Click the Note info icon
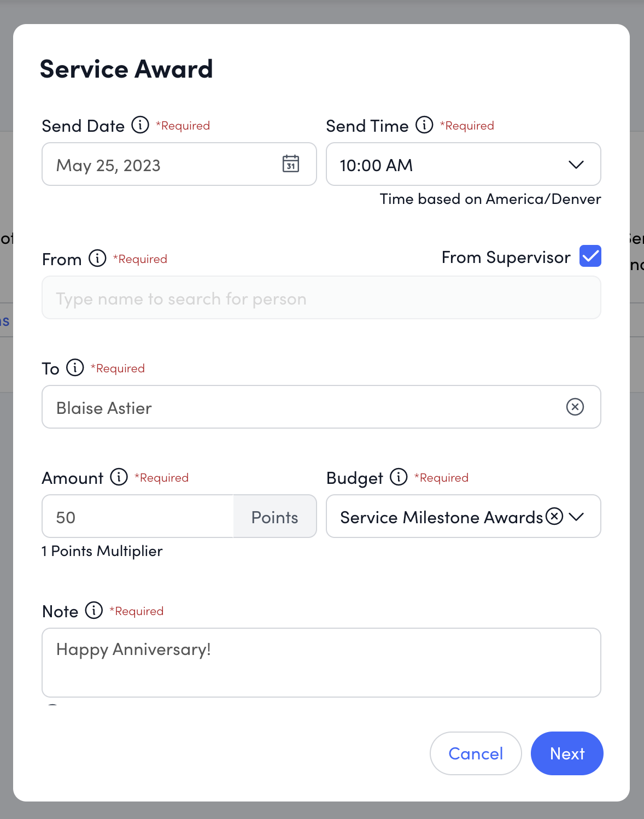Viewport: 644px width, 819px height. click(93, 611)
